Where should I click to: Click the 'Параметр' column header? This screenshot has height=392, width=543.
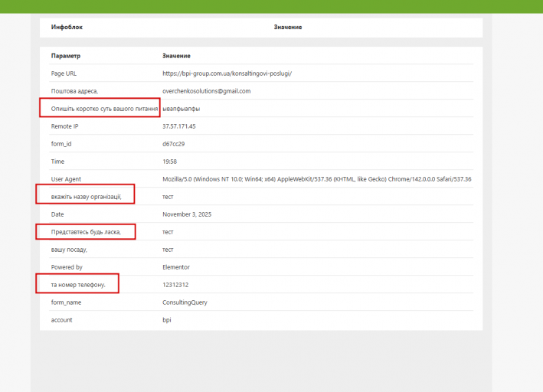[x=66, y=56]
